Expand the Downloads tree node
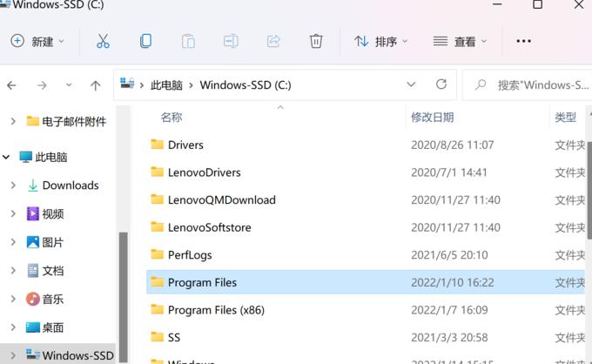 [13, 185]
